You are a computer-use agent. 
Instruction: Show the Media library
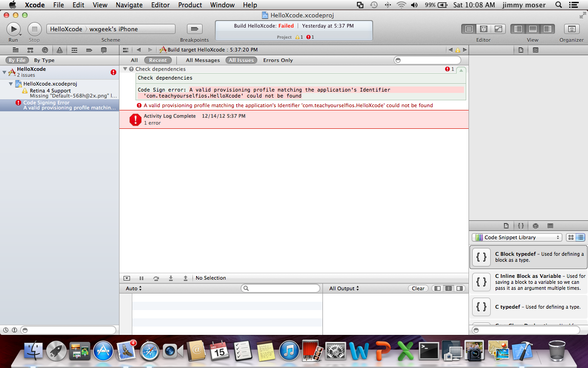[x=550, y=226]
